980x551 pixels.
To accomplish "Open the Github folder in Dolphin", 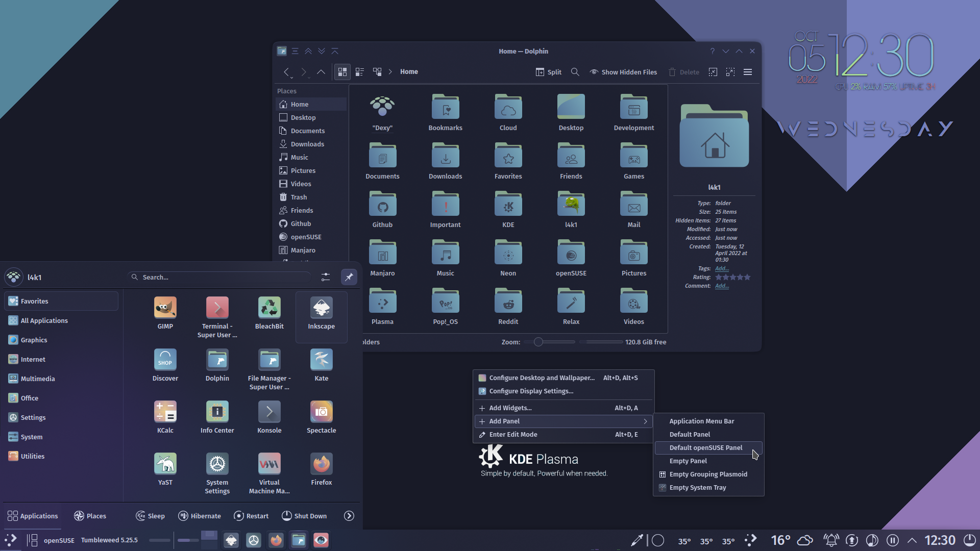I will pos(382,205).
